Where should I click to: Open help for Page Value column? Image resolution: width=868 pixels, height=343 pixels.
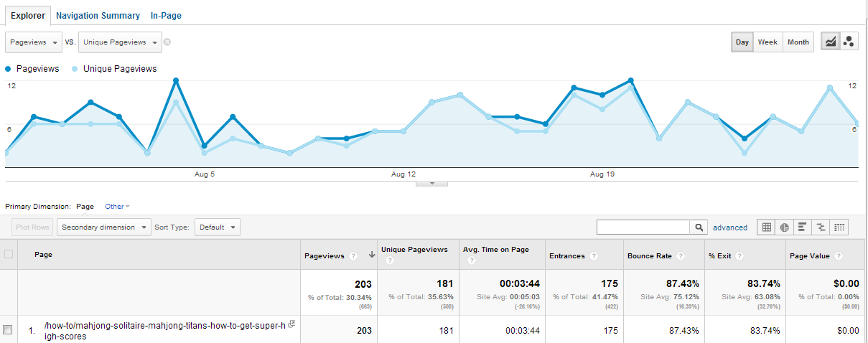pyautogui.click(x=838, y=255)
